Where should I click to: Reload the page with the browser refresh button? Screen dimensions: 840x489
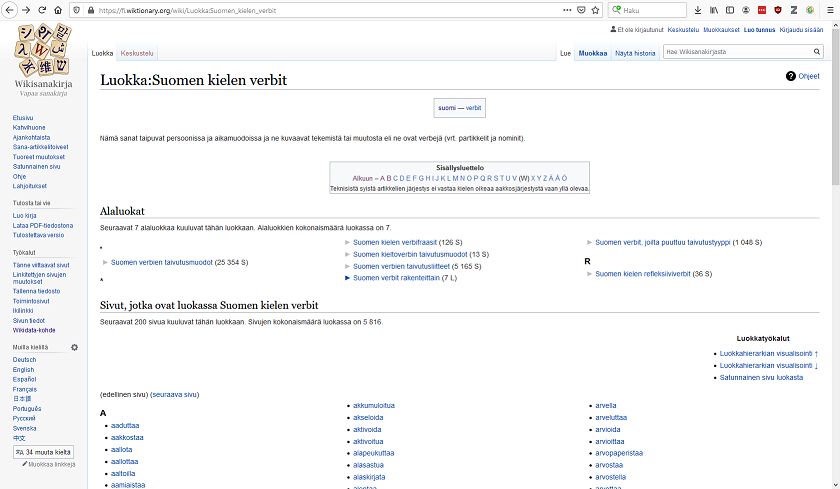[44, 10]
